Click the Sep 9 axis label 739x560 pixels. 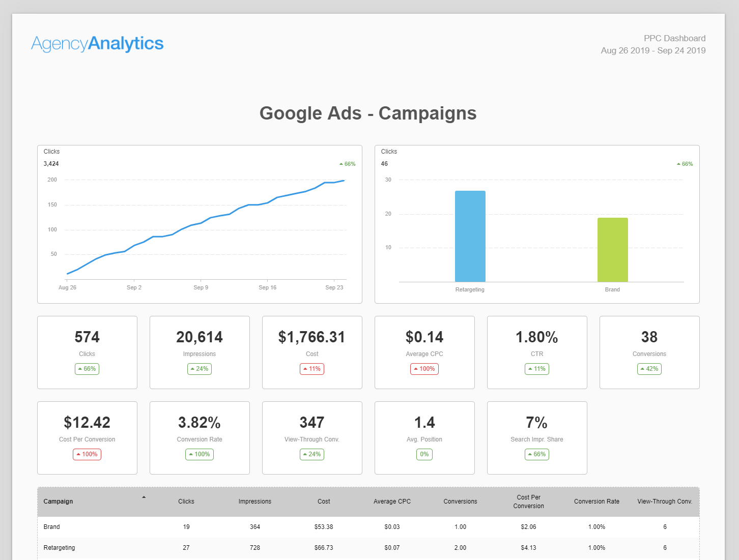point(201,287)
